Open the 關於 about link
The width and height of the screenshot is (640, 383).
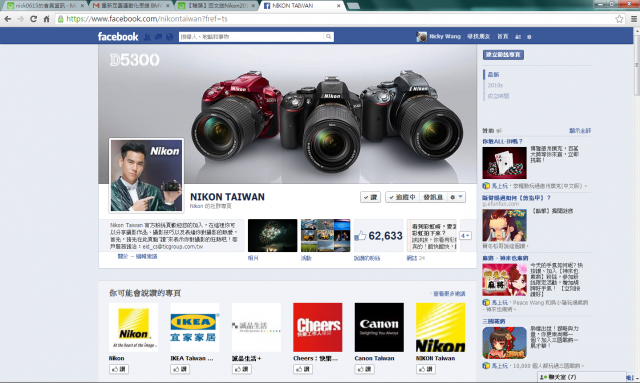point(123,256)
